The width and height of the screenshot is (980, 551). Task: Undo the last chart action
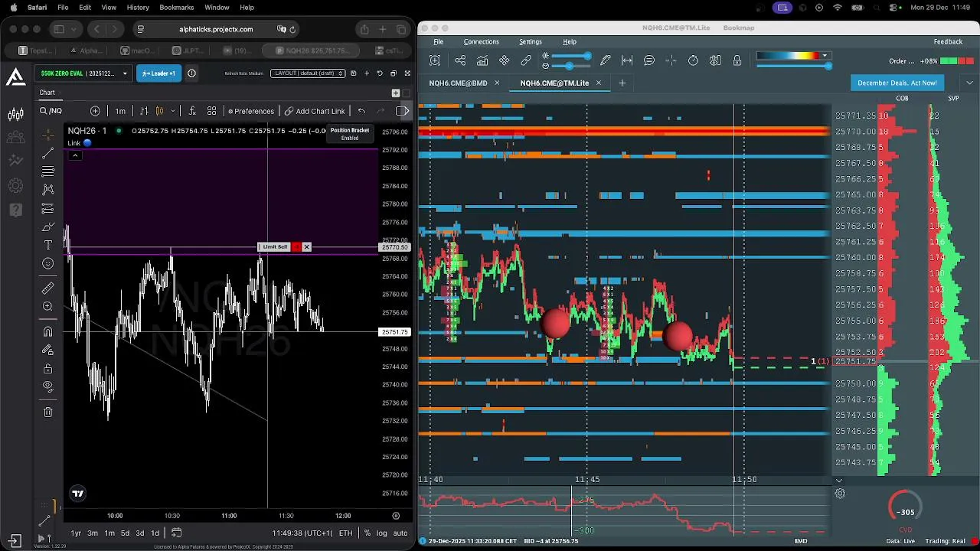pyautogui.click(x=361, y=111)
